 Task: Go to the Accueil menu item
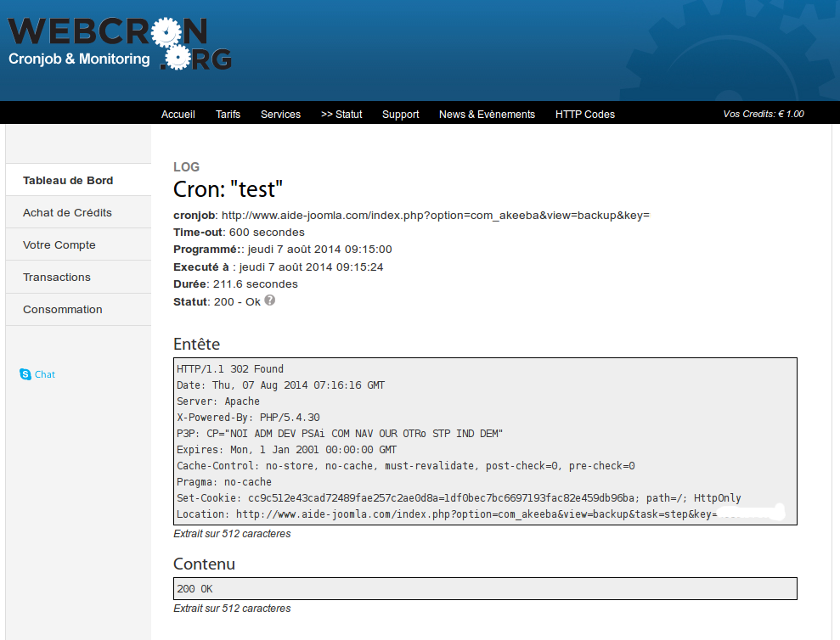178,115
